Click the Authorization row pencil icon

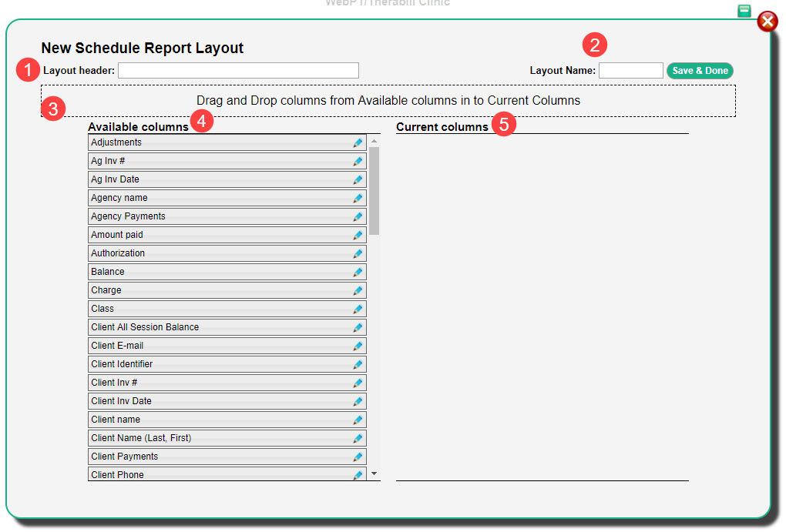click(x=358, y=254)
